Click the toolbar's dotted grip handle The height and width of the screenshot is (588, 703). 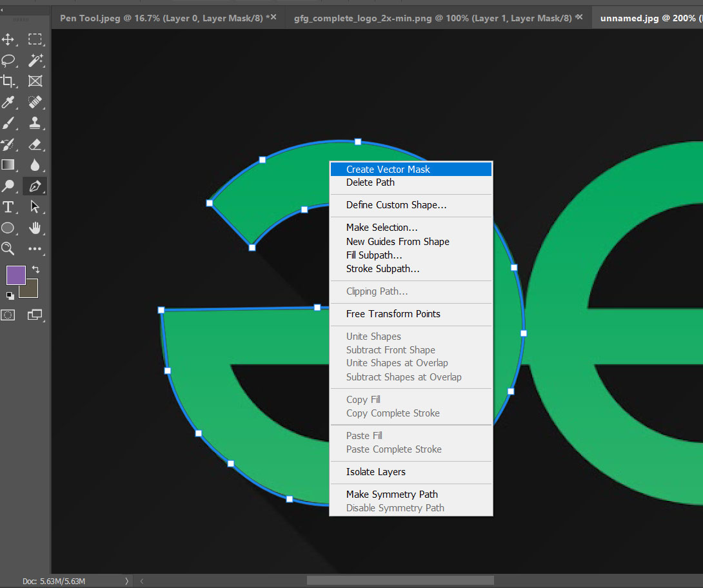click(x=21, y=20)
